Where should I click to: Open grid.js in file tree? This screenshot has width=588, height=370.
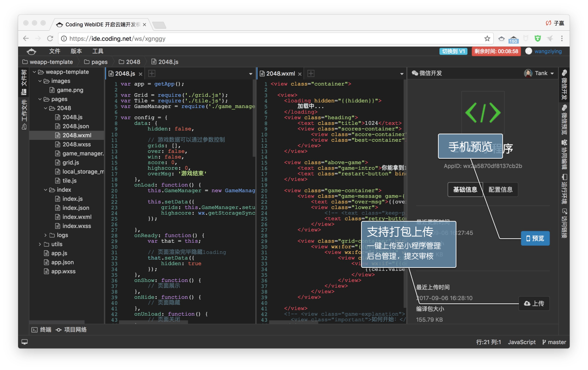pyautogui.click(x=67, y=162)
